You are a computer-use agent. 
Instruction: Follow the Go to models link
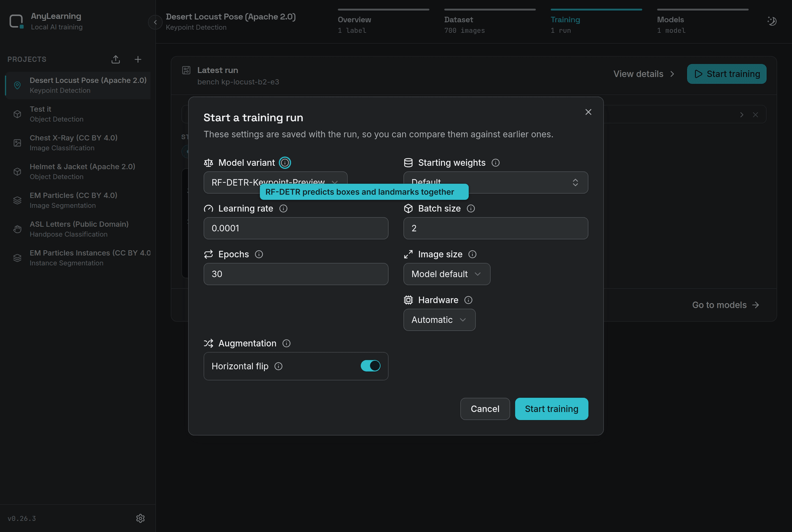point(726,305)
